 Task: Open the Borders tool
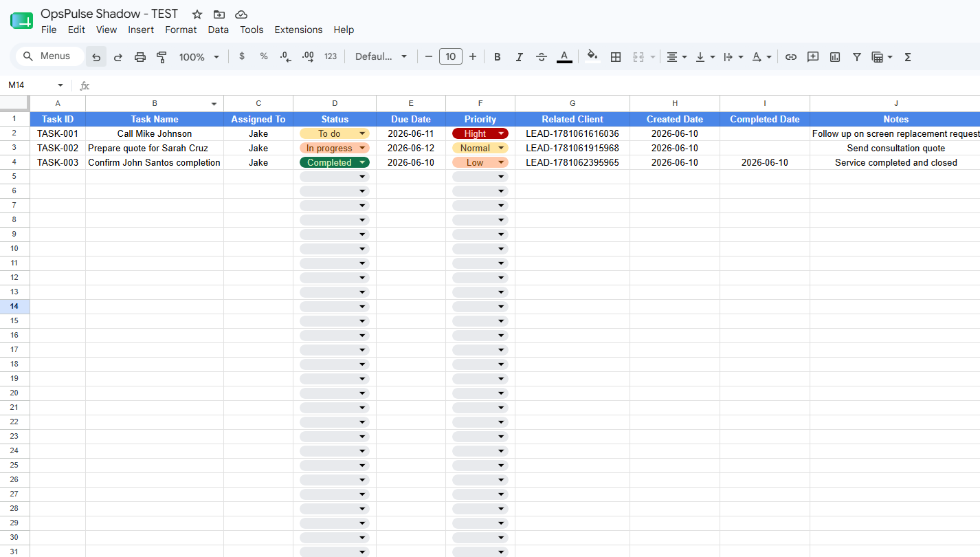[x=616, y=57]
